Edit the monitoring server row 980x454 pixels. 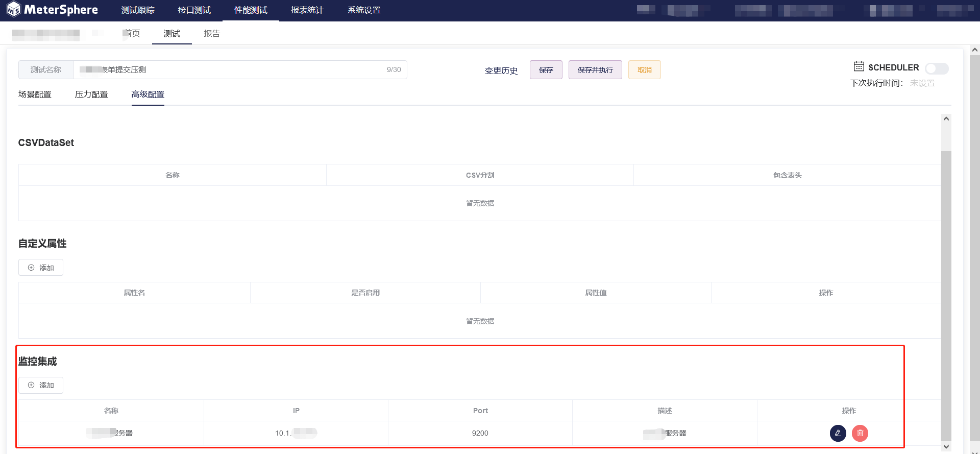(838, 433)
